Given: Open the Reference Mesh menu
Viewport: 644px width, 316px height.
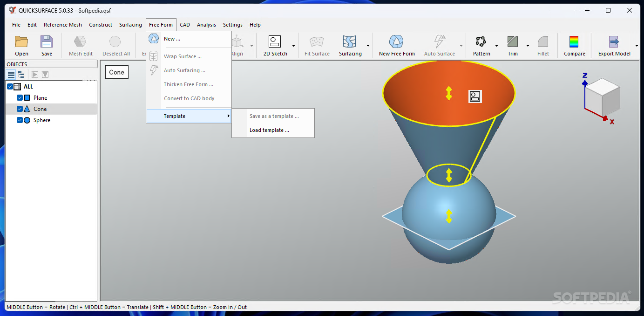Looking at the screenshot, I should coord(63,25).
